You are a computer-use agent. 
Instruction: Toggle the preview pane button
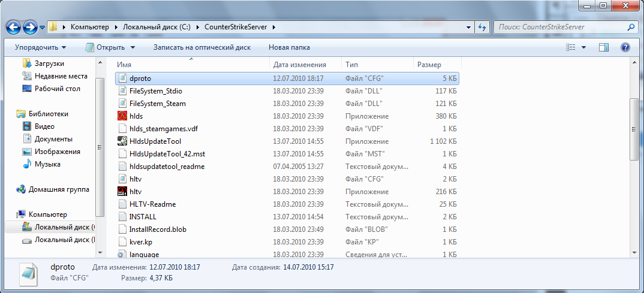[x=604, y=47]
